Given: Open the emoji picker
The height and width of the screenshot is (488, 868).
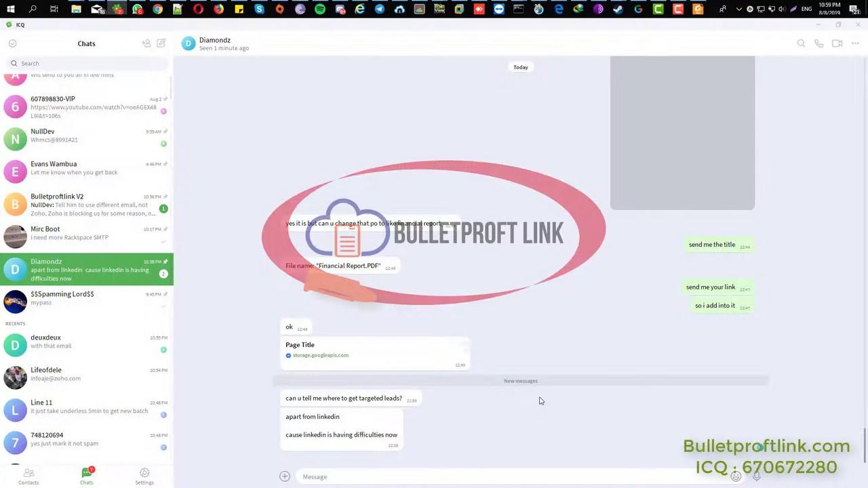Looking at the screenshot, I should point(736,476).
